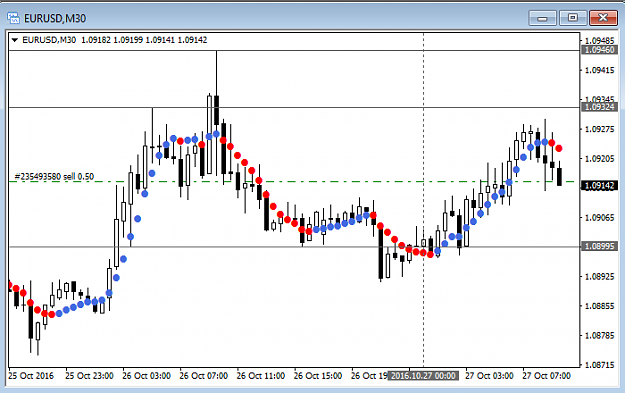Click the 1.08925 price scale value
The image size is (625, 393).
tap(599, 276)
